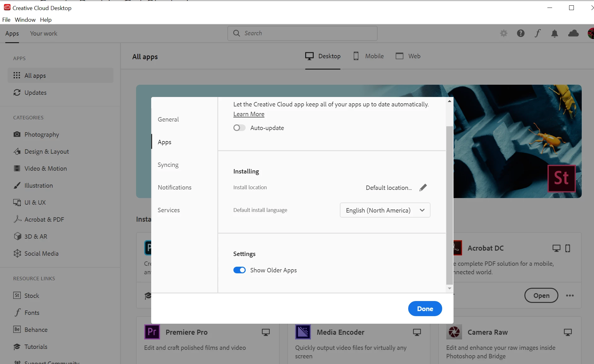The height and width of the screenshot is (364, 594).
Task: Click the Camera Raw title
Action: [488, 332]
